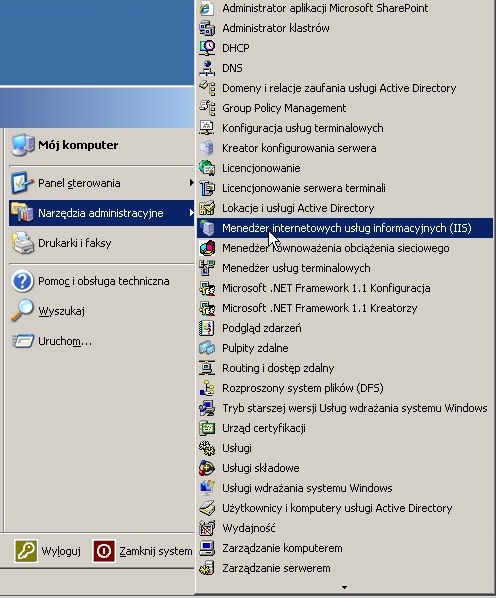
Task: Click the Drukarki i faksy printer icon
Action: [23, 243]
